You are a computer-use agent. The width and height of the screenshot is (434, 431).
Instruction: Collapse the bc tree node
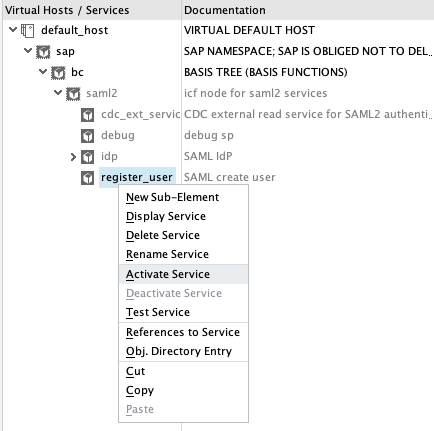pos(43,72)
